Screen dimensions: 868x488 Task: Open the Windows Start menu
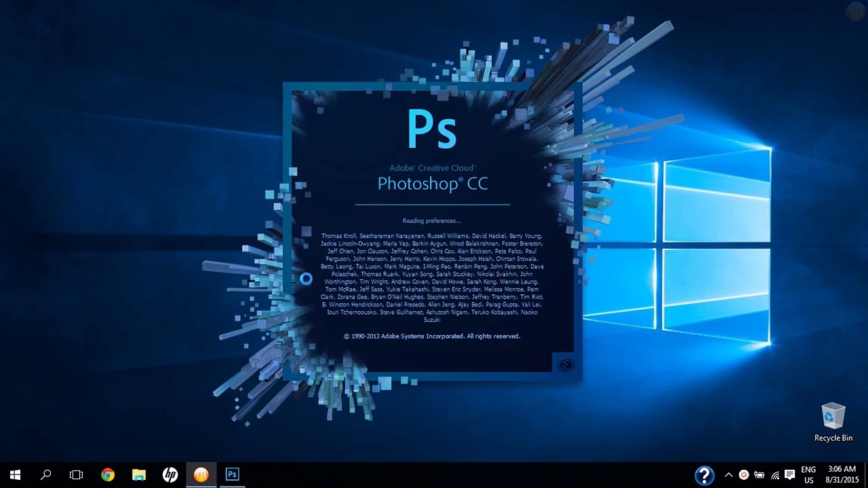pos(15,475)
